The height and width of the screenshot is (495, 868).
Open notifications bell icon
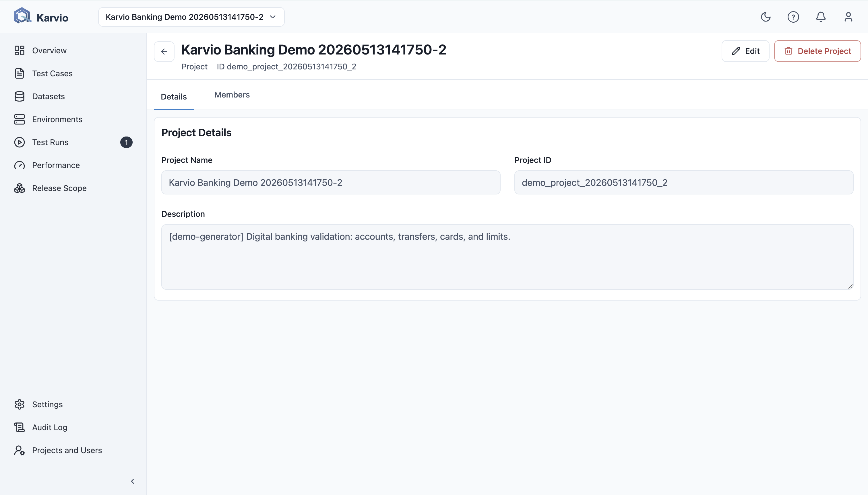(x=821, y=17)
